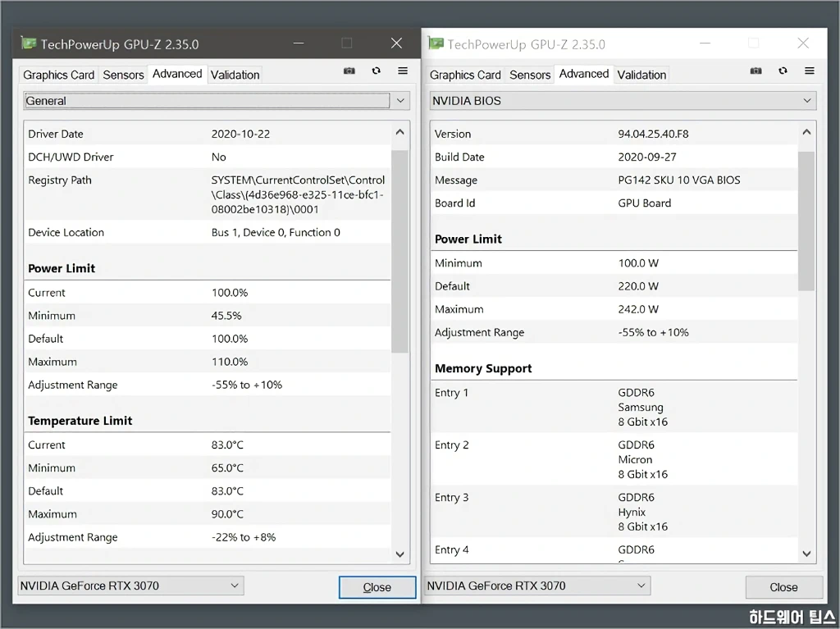This screenshot has width=840, height=629.
Task: Click scroll up arrow in left window list
Action: (x=399, y=132)
